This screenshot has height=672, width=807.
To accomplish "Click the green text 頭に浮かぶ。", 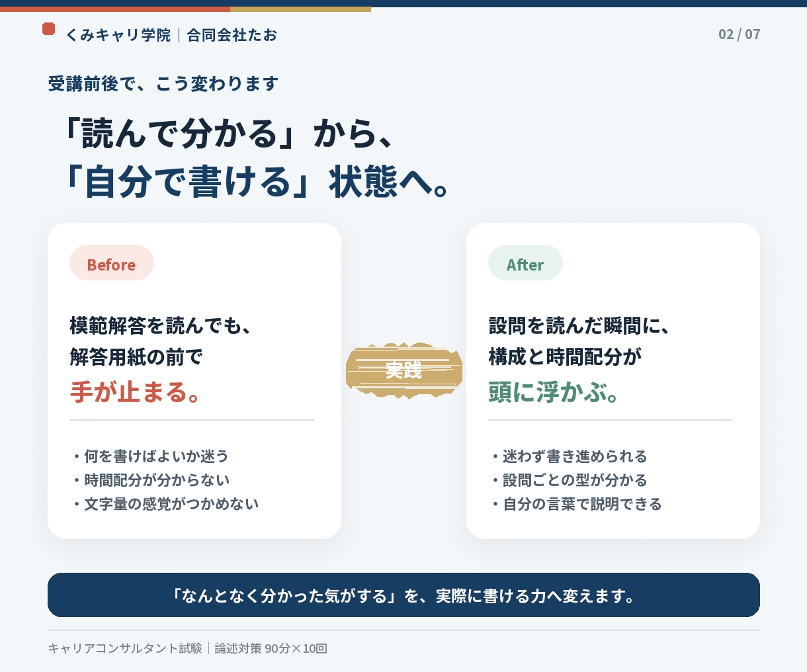I will pos(554,392).
